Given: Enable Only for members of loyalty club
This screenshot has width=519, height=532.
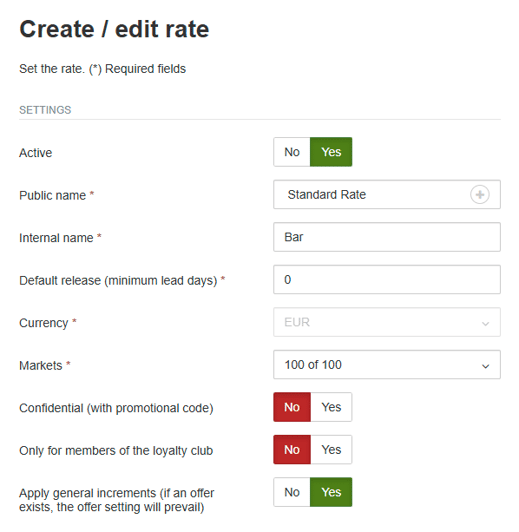Looking at the screenshot, I should coord(331,450).
